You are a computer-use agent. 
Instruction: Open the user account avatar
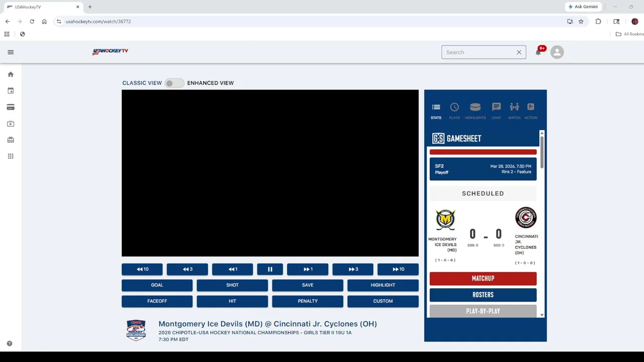pos(557,52)
